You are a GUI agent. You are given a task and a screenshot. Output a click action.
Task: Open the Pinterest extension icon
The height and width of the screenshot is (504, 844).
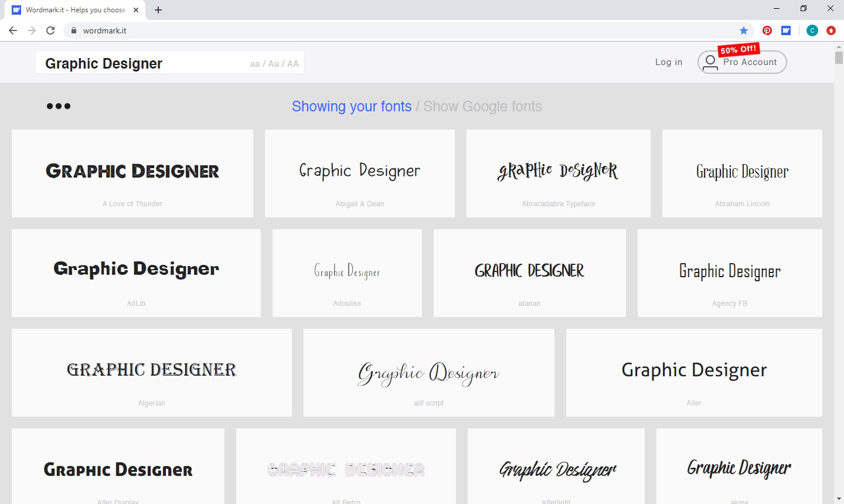(767, 30)
